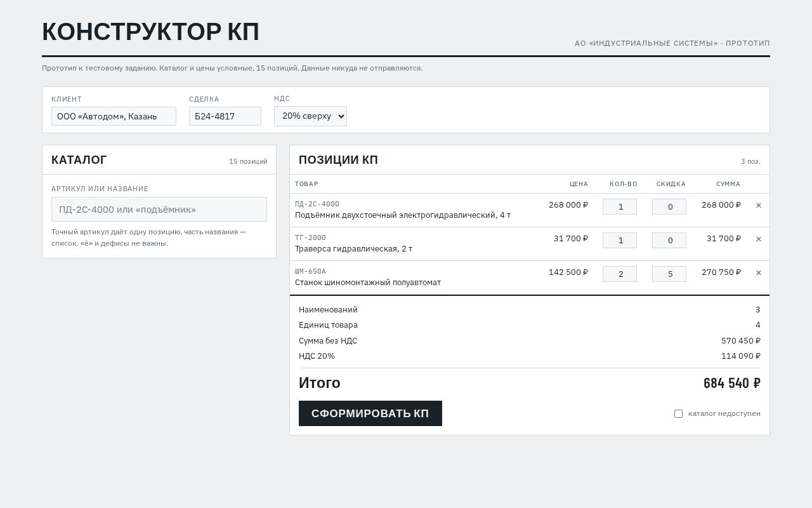This screenshot has width=812, height=508.
Task: Click the «Единиц товара» summary row label
Action: [328, 325]
